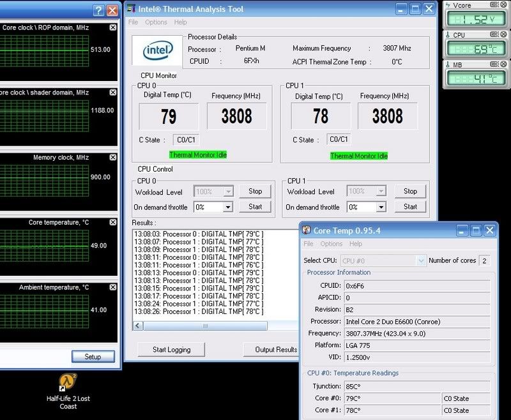Image resolution: width=511 pixels, height=420 pixels.
Task: Click APICID field showing 0
Action: pos(417,297)
